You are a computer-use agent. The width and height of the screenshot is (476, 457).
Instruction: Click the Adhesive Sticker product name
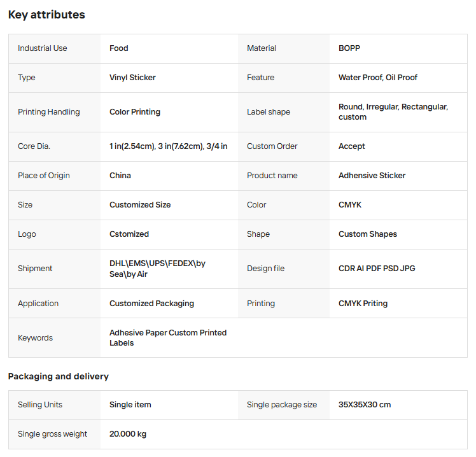[x=372, y=176]
